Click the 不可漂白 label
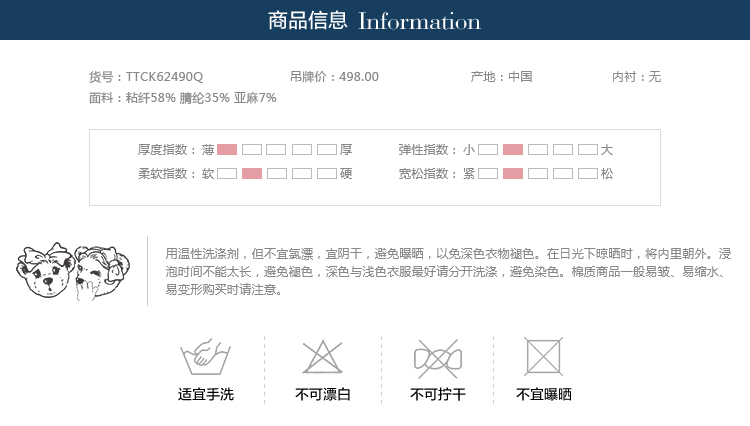Viewport: 750px width, 426px height. click(323, 395)
